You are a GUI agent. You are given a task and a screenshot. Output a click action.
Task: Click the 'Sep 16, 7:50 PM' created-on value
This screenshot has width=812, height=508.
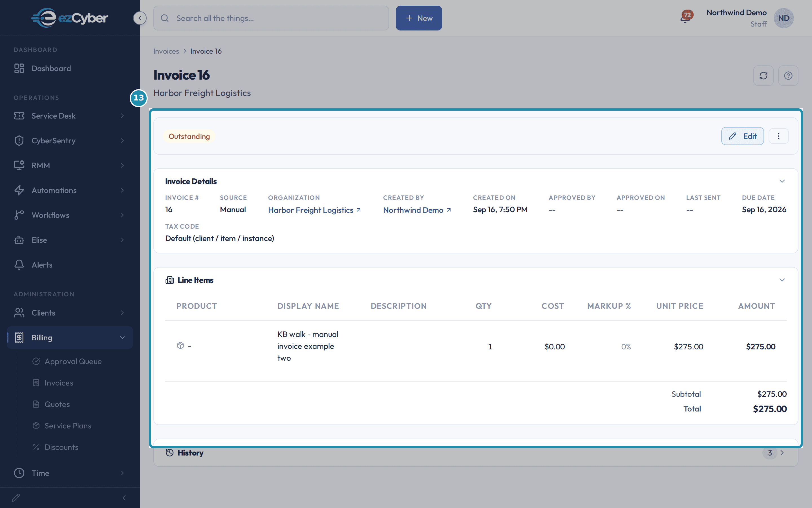click(x=500, y=210)
